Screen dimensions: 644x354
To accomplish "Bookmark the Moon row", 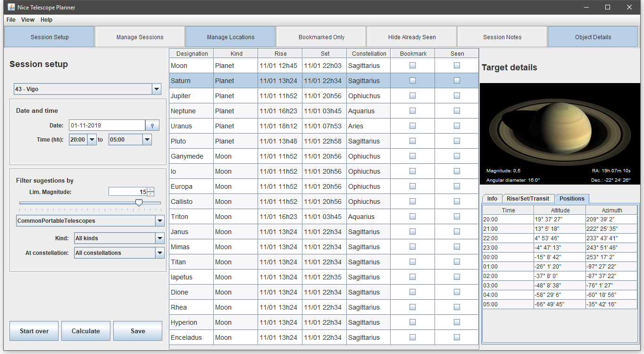I will [x=412, y=65].
